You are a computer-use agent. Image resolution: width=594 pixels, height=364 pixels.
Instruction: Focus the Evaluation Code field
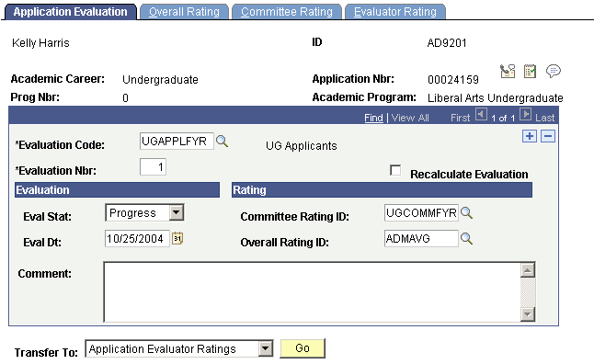point(177,142)
